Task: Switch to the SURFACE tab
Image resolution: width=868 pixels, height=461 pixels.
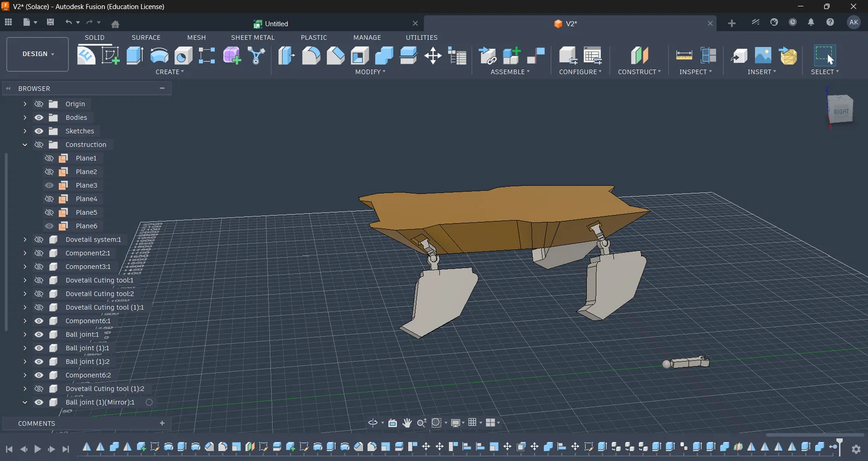Action: point(146,37)
